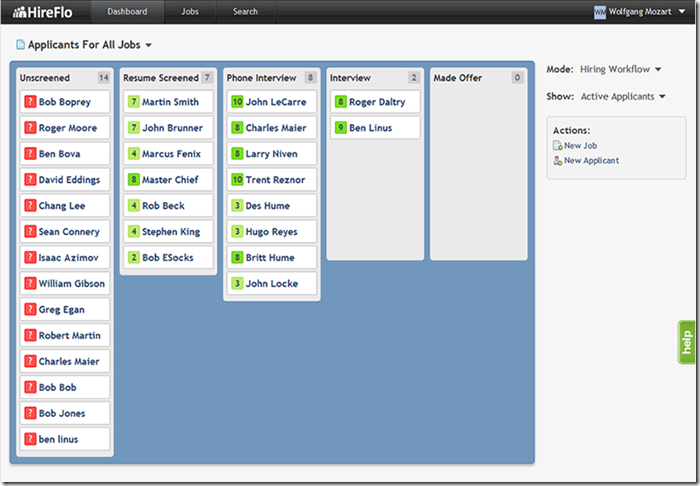
Task: Click the Made Offer column header
Action: tap(457, 78)
